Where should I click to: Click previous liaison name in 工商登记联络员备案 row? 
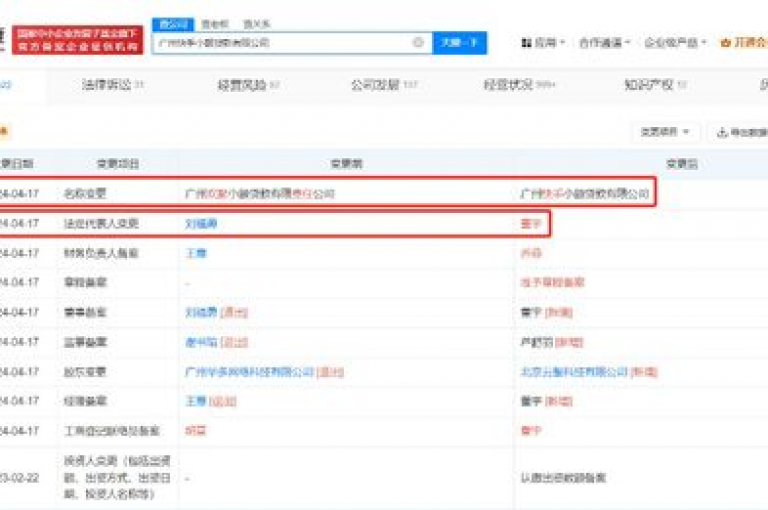195,431
